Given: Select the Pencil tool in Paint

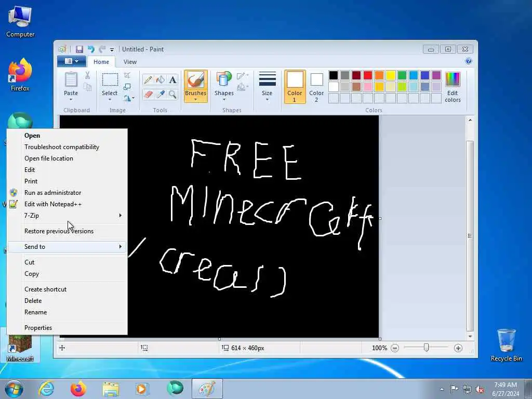Looking at the screenshot, I should 148,80.
